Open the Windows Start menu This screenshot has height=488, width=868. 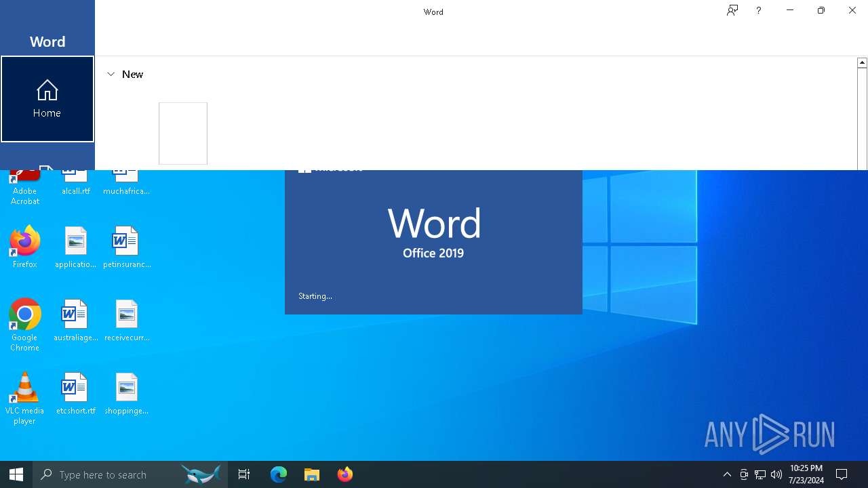click(16, 474)
